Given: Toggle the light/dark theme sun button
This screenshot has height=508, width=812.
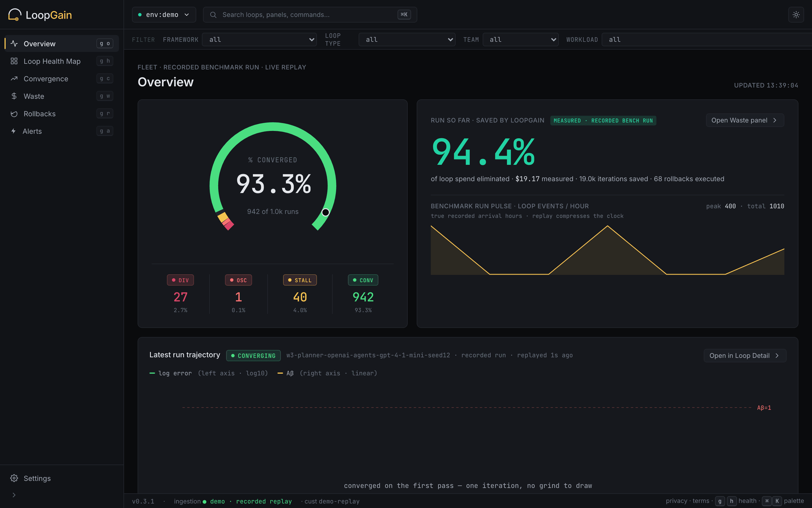Looking at the screenshot, I should [x=796, y=14].
